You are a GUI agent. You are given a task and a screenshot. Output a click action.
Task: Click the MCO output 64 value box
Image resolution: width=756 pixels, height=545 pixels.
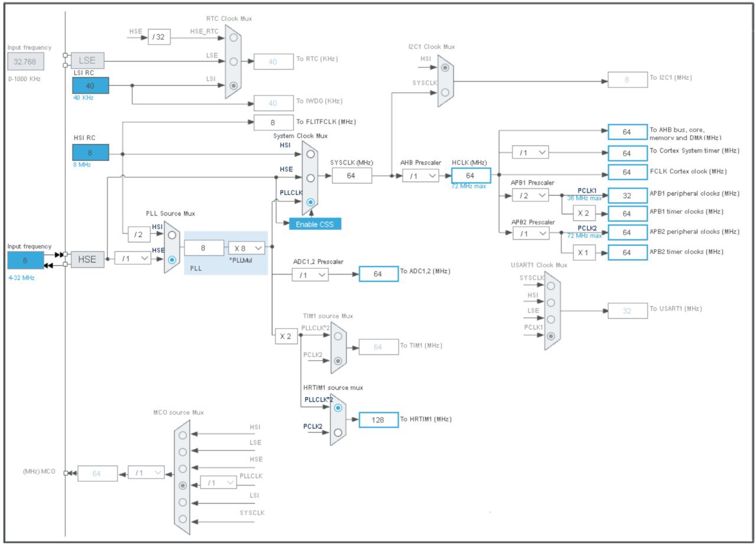click(97, 473)
